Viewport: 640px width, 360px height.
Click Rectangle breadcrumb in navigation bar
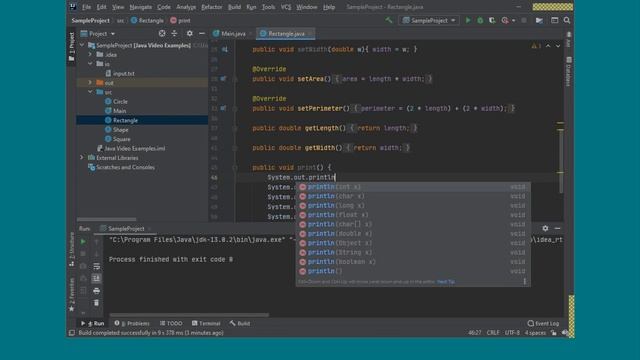point(147,20)
